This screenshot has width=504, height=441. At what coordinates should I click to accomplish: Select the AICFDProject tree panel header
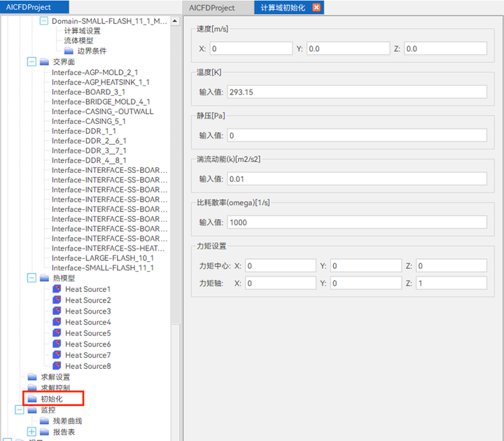click(34, 7)
